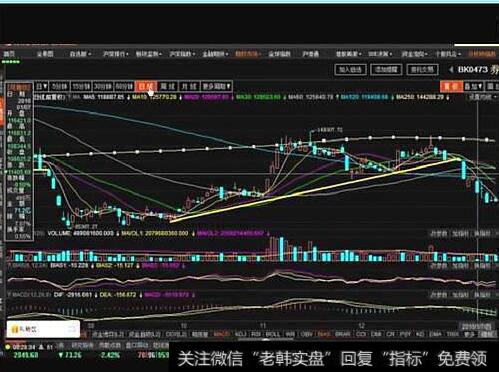
Task: Switch to the 30分钟 chart period
Action: (103, 86)
